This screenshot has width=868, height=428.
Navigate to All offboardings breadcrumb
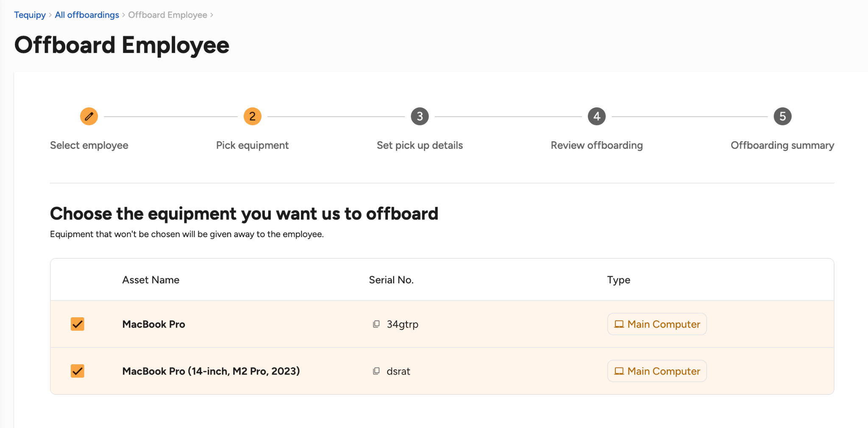point(87,15)
